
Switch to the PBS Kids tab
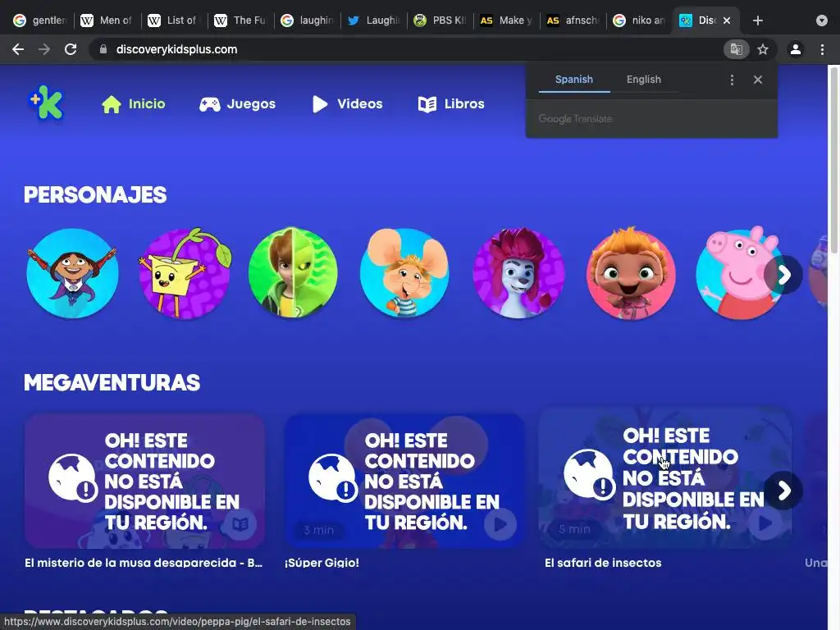[x=440, y=21]
